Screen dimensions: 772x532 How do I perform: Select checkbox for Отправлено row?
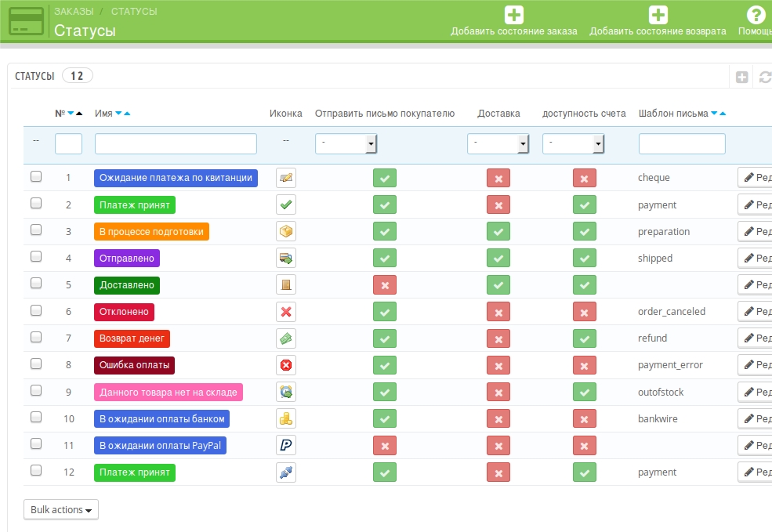(36, 256)
